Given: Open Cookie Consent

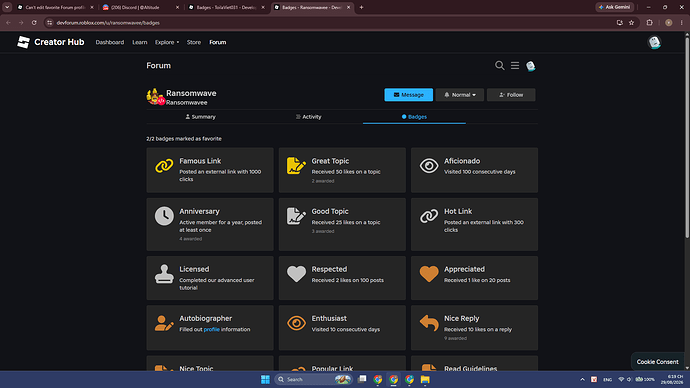Looking at the screenshot, I should 657,362.
